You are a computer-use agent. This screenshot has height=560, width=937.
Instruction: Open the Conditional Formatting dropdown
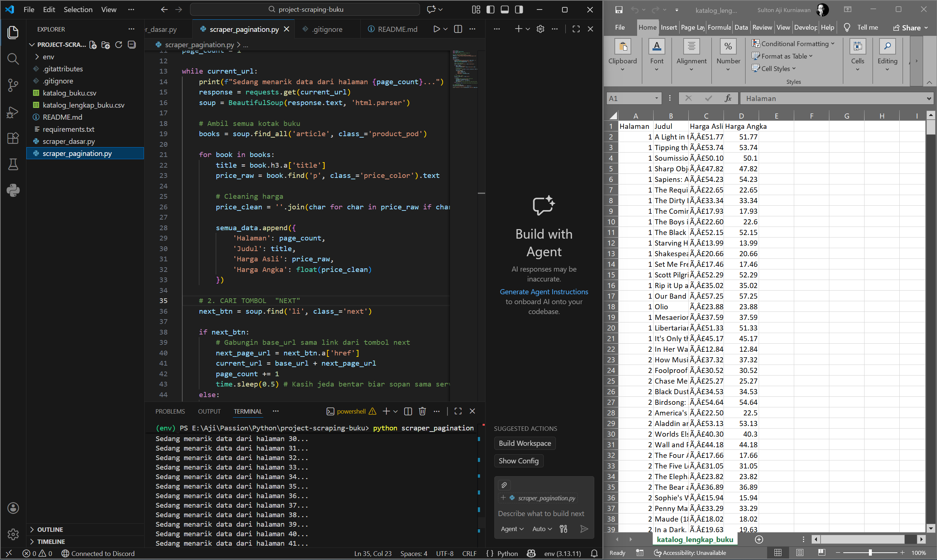[793, 44]
